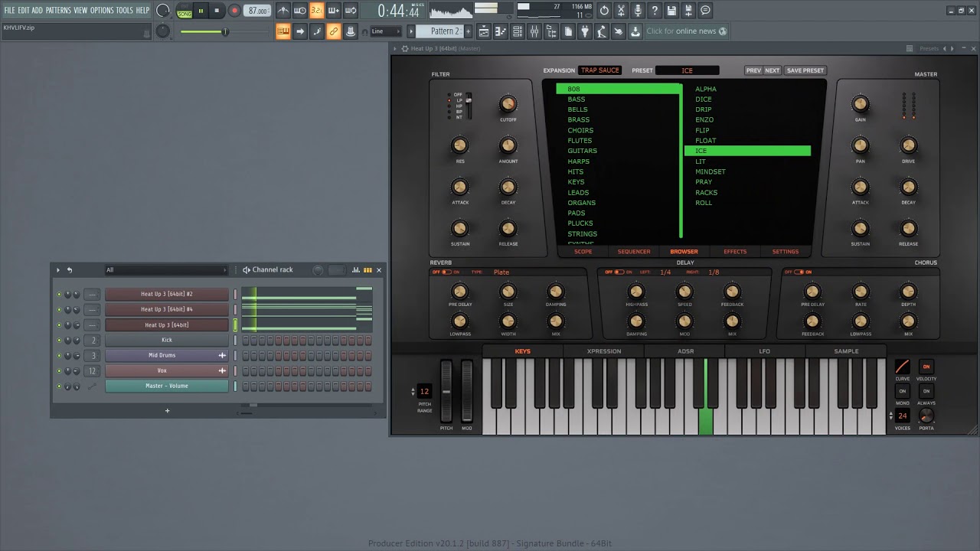Switch to the LFO tab

tap(765, 351)
